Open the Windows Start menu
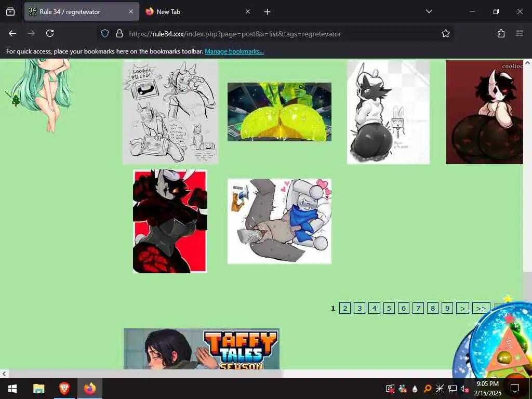Screen dimensions: 532x399 pos(12,389)
